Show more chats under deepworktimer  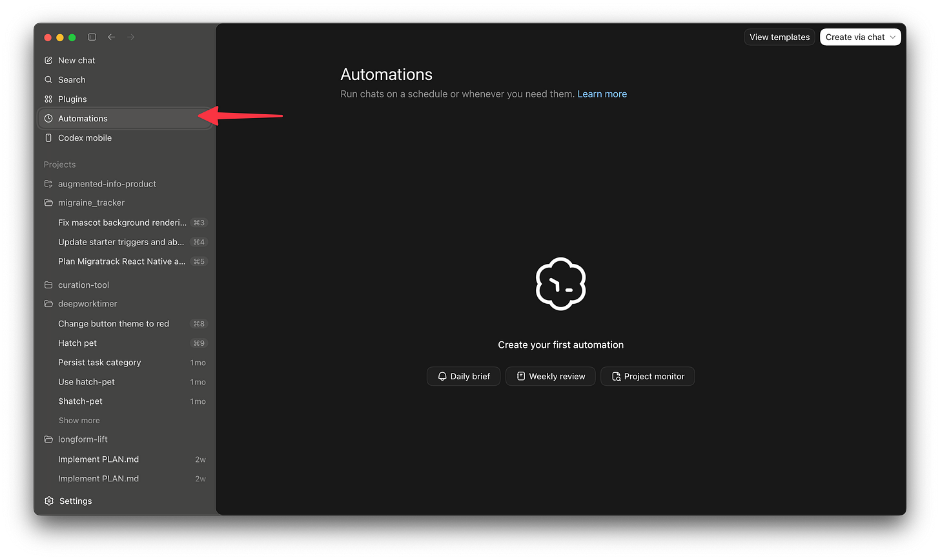point(79,421)
